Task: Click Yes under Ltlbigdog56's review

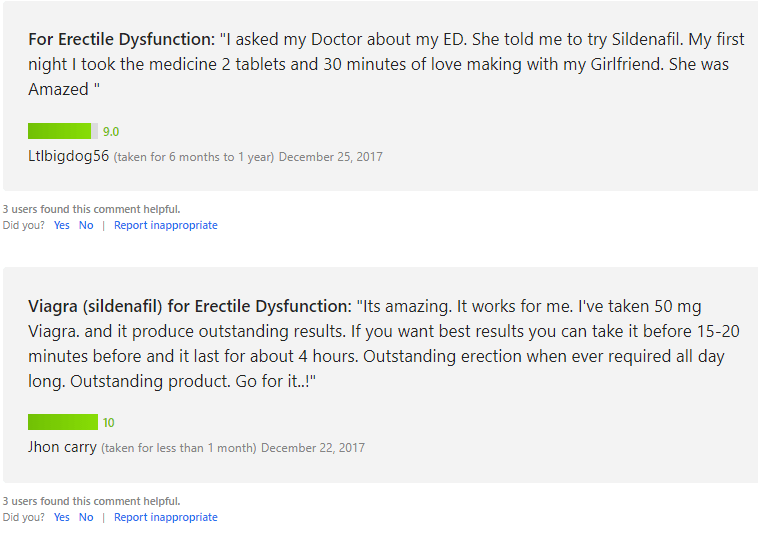Action: click(61, 225)
